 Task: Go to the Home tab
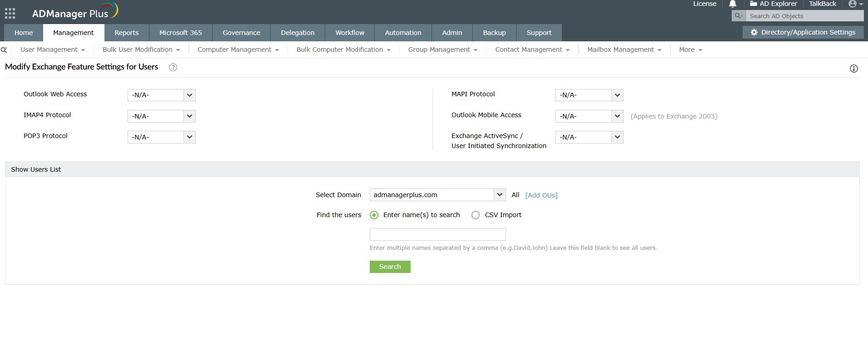coord(24,33)
